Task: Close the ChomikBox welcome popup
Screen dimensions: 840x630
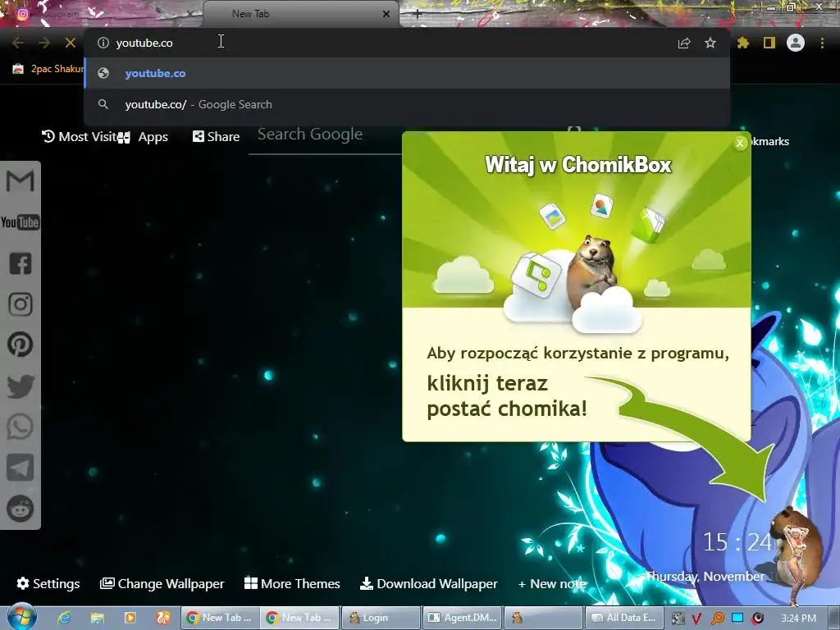Action: 740,143
